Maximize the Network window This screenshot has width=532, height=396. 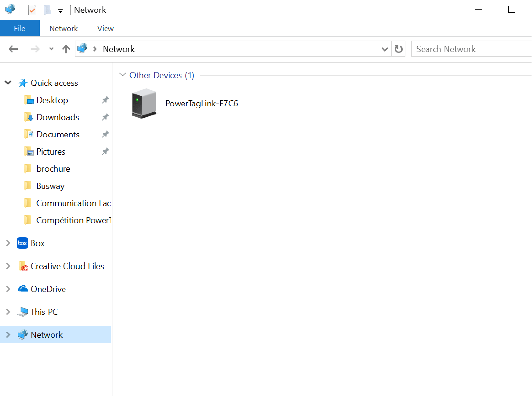[512, 10]
